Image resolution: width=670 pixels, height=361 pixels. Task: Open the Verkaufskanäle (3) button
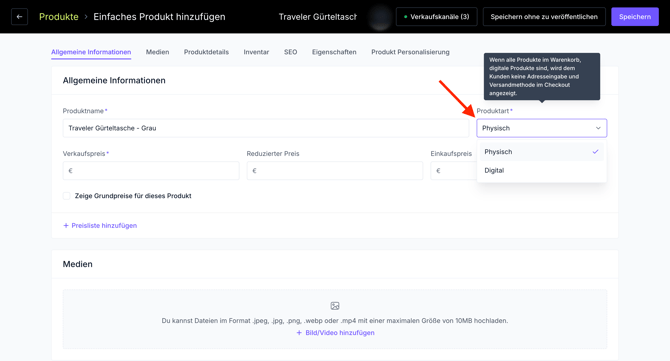click(436, 17)
